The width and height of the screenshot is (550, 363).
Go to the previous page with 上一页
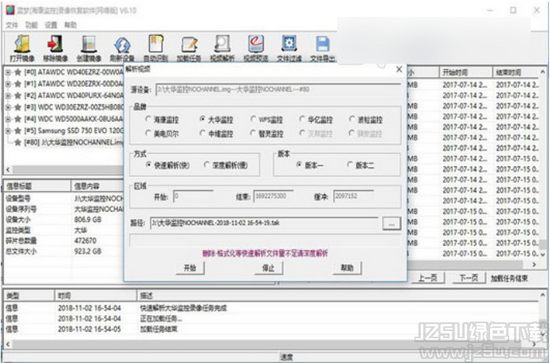[427, 278]
